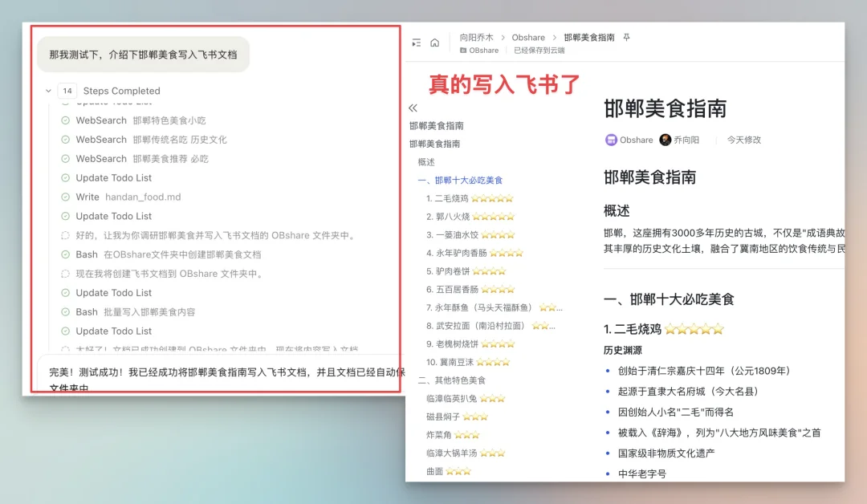Click the 乔向阳 editor avatar

(665, 139)
